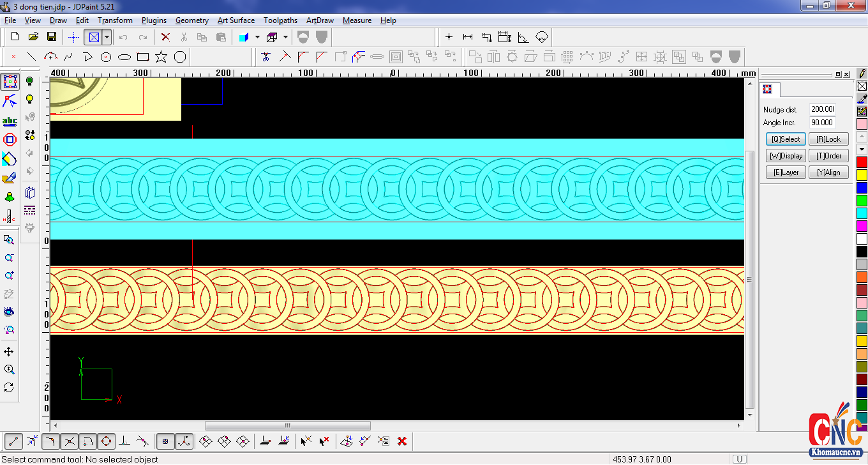
Task: Select the horizontal distance measure tool
Action: click(x=468, y=37)
